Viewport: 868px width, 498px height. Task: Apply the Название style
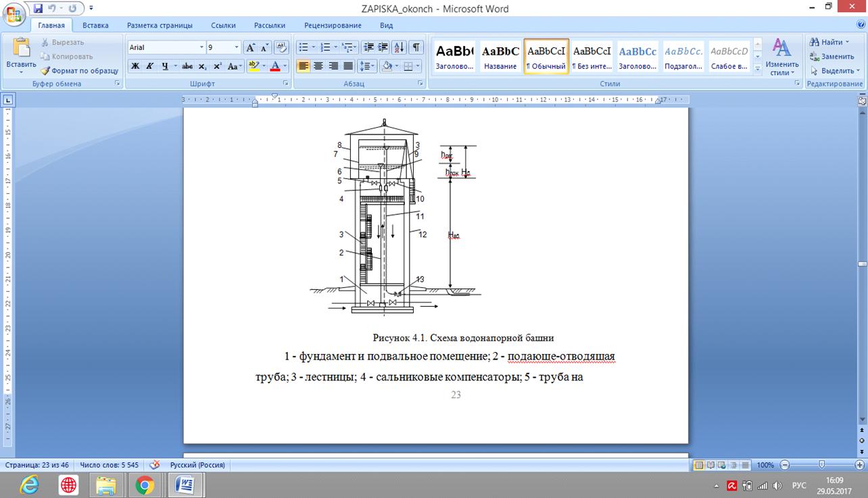(x=500, y=56)
